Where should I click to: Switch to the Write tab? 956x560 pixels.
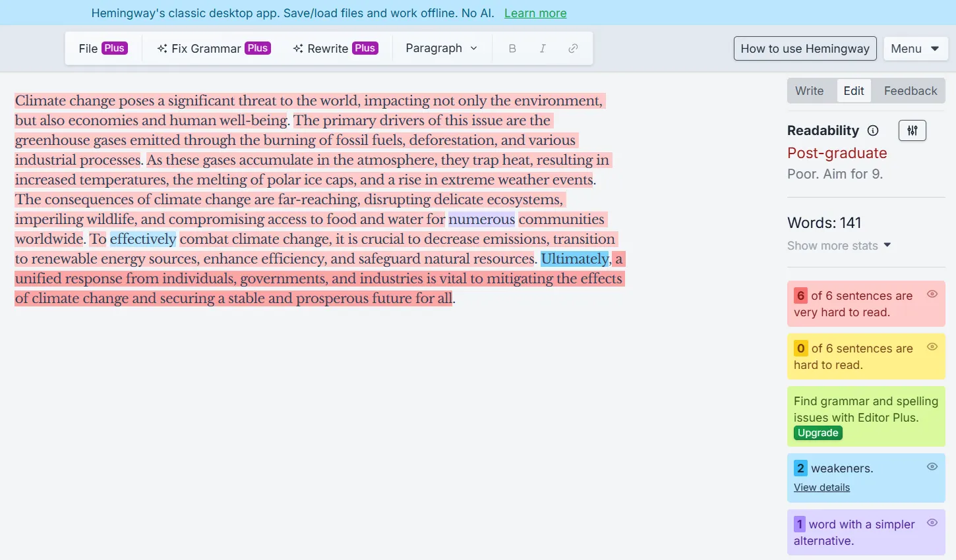coord(810,90)
